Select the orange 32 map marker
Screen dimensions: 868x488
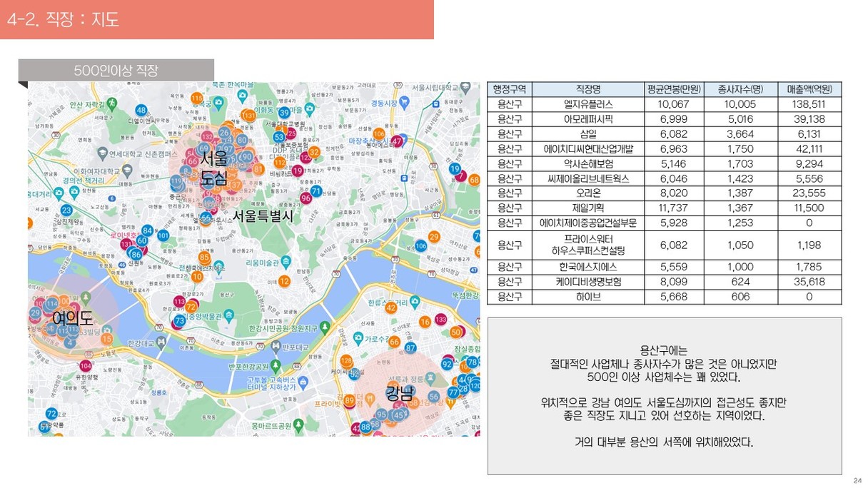pos(313,151)
